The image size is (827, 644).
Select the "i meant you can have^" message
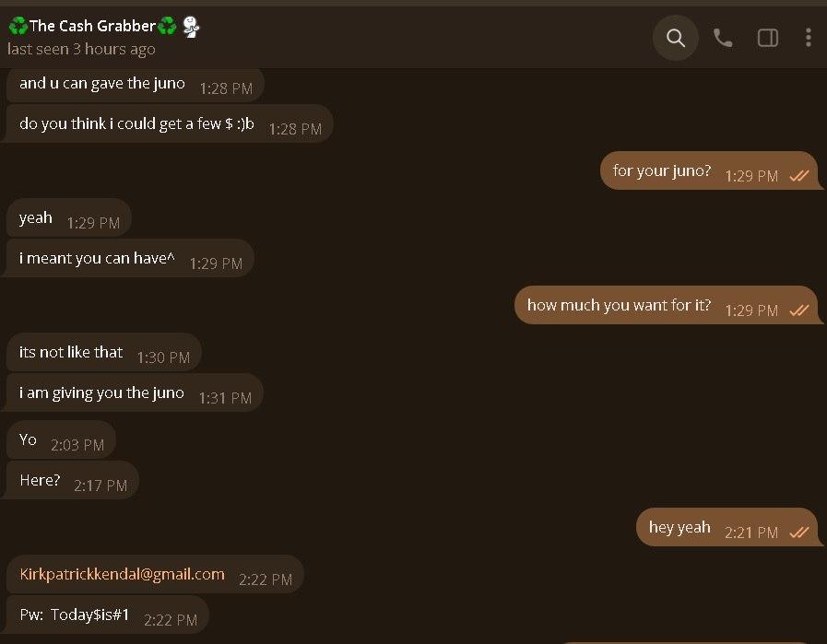97,259
